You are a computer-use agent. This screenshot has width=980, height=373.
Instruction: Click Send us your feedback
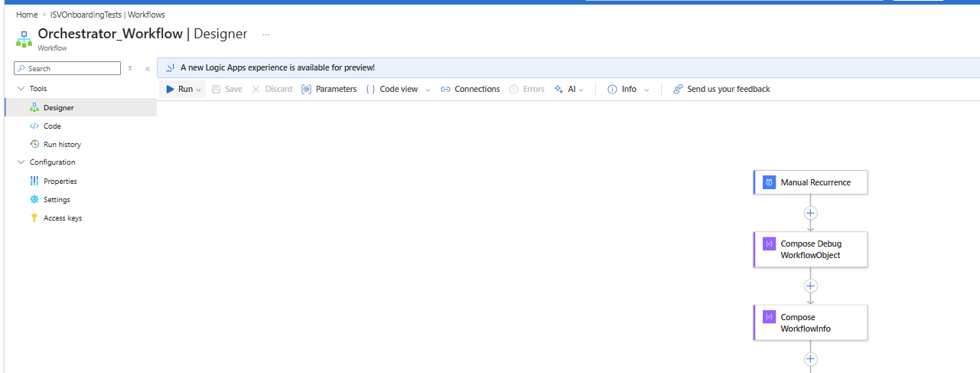[x=721, y=90]
